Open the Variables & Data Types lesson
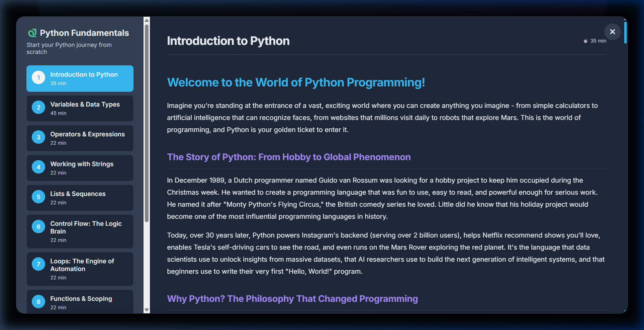Screen dimensions: 644x330 click(80, 108)
